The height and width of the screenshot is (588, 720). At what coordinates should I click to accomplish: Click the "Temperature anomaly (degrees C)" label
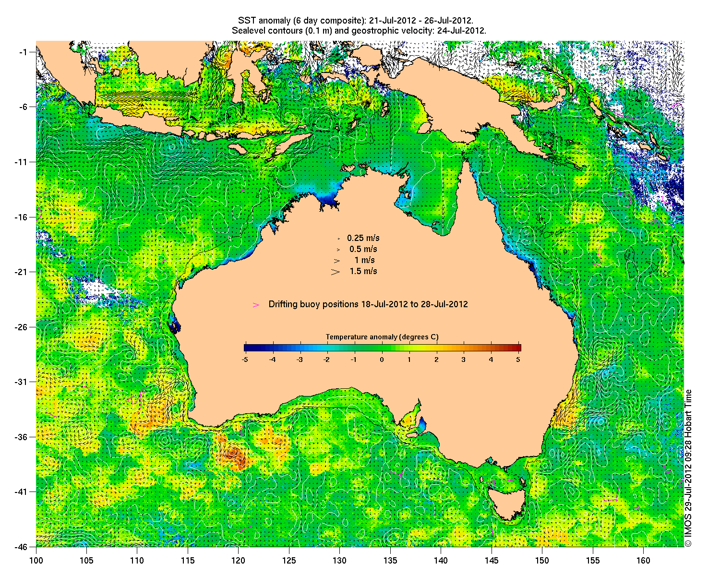382,337
